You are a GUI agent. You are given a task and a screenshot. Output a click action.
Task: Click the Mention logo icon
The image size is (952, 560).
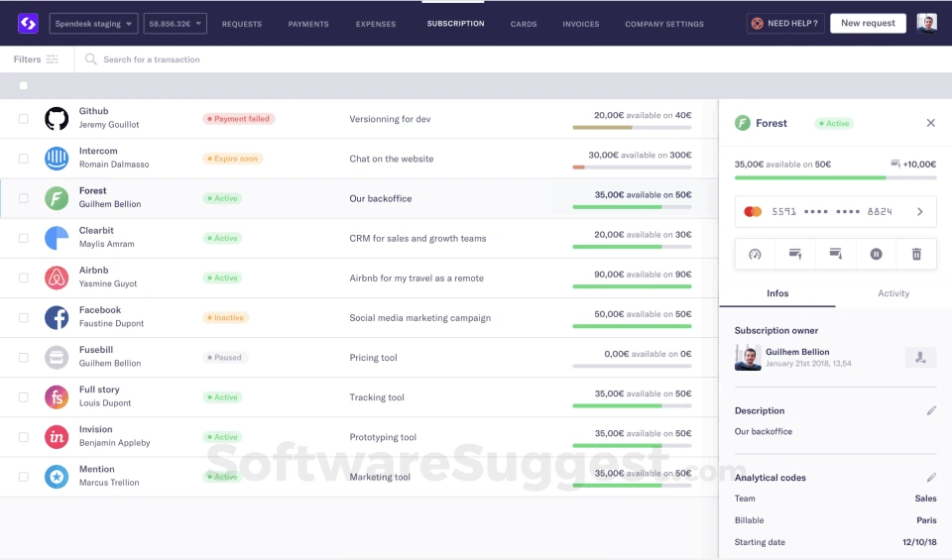pos(57,477)
